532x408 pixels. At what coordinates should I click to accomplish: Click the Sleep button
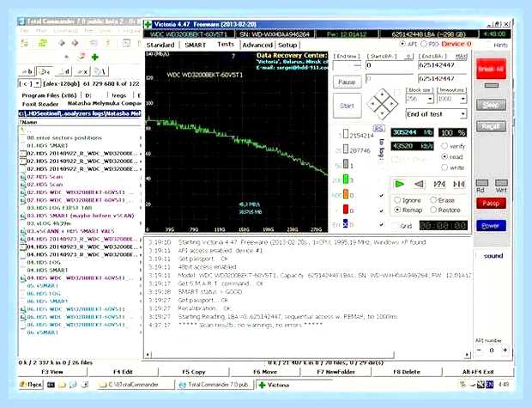[x=491, y=106]
